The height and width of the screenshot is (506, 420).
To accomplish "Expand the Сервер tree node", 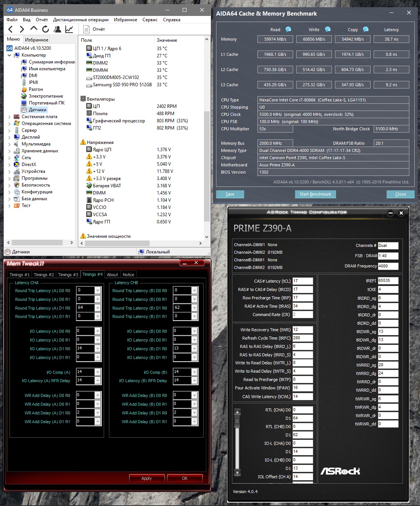I will tap(9, 131).
